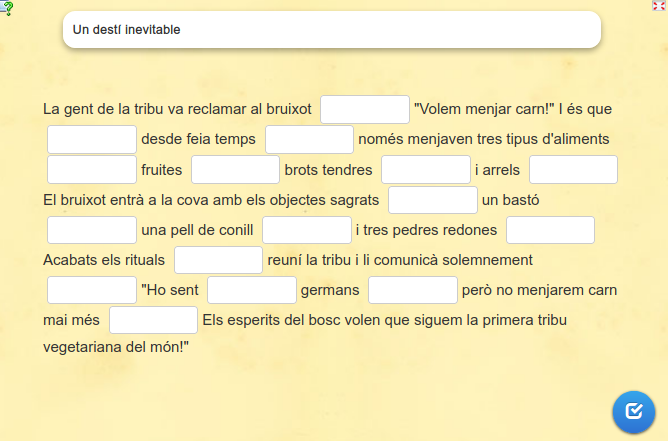Click the blank after "mai més"
This screenshot has width=668, height=441.
pyautogui.click(x=153, y=320)
